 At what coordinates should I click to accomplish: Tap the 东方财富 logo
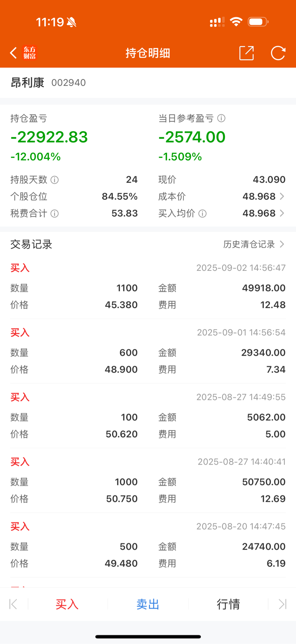[30, 53]
